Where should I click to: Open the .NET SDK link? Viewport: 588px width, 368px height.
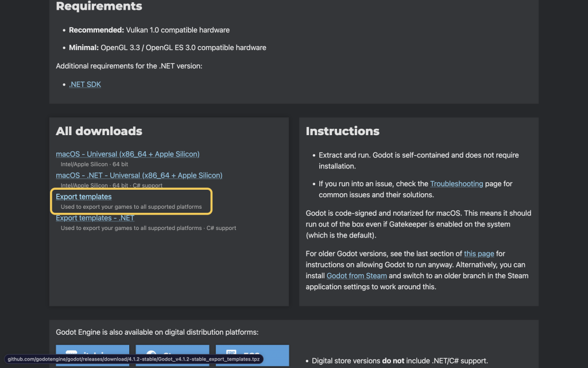point(85,85)
